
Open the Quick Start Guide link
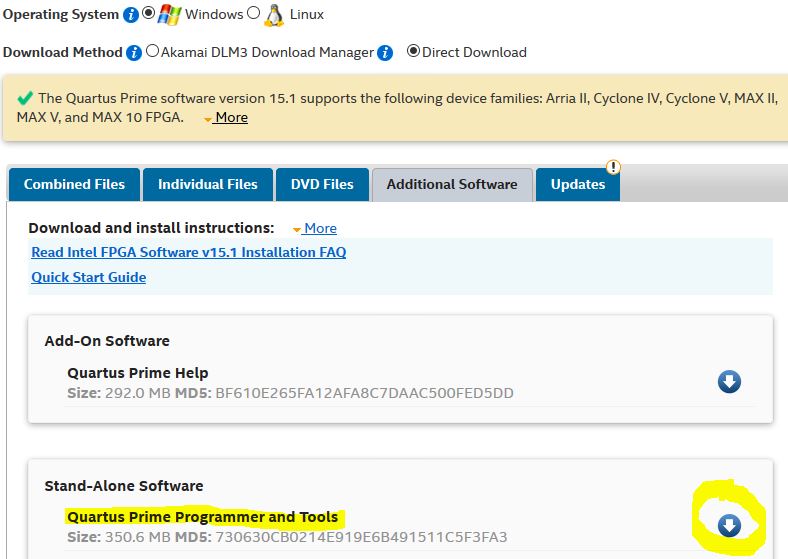point(89,277)
